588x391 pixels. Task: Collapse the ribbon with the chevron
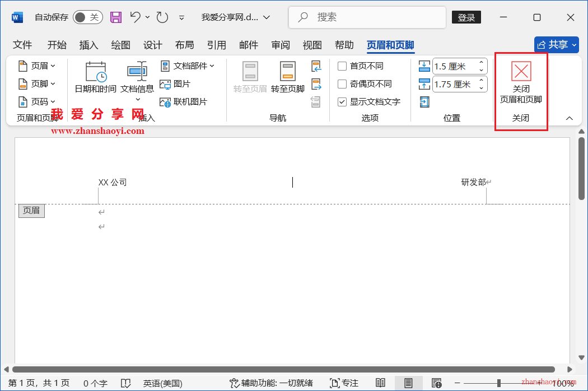pyautogui.click(x=570, y=118)
